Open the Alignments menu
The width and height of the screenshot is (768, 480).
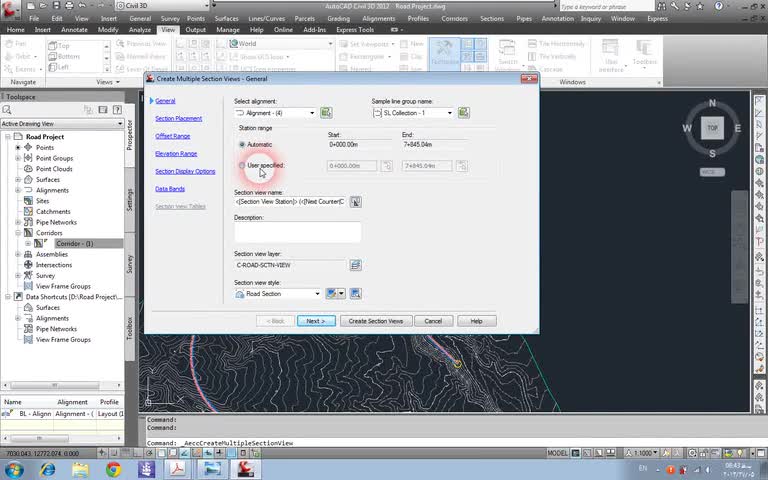[379, 19]
